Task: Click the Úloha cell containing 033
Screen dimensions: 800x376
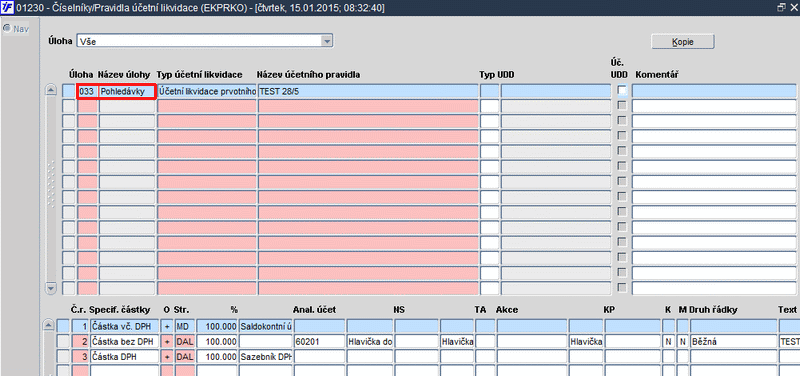Action: pyautogui.click(x=86, y=91)
